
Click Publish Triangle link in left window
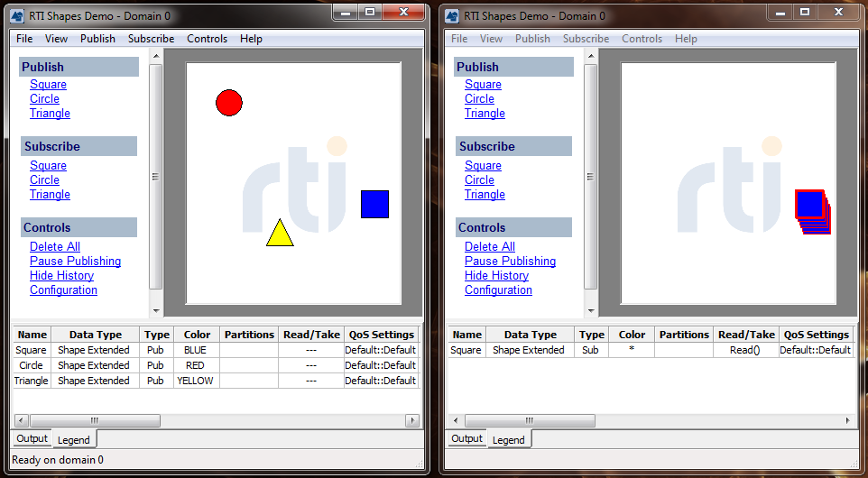coord(50,113)
